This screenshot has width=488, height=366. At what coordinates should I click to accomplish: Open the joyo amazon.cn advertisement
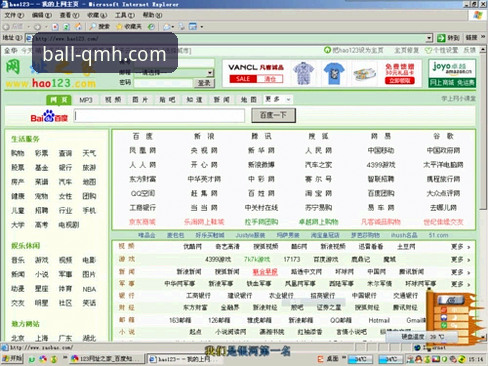point(452,73)
